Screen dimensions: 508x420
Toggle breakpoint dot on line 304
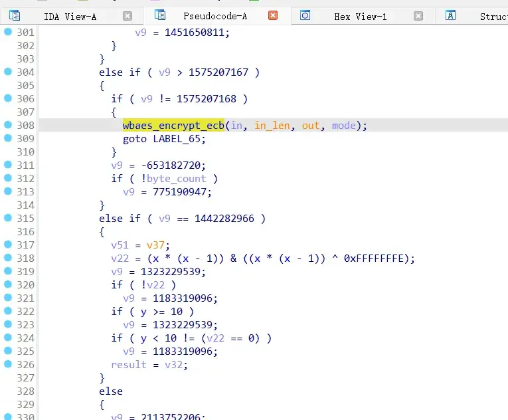tap(8, 71)
